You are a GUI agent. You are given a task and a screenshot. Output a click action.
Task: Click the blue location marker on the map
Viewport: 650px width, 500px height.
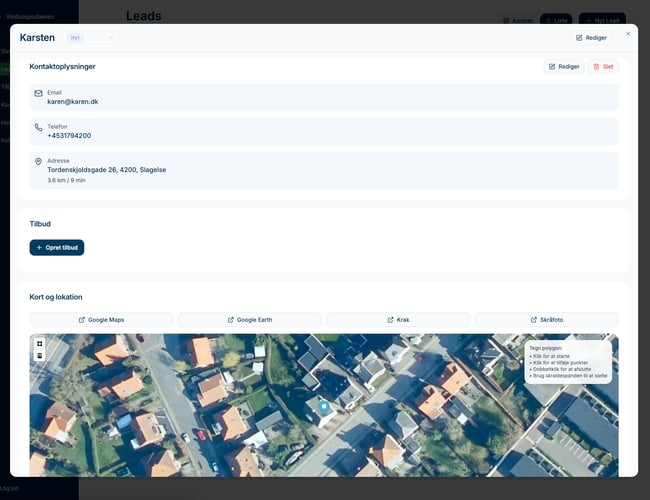(323, 406)
